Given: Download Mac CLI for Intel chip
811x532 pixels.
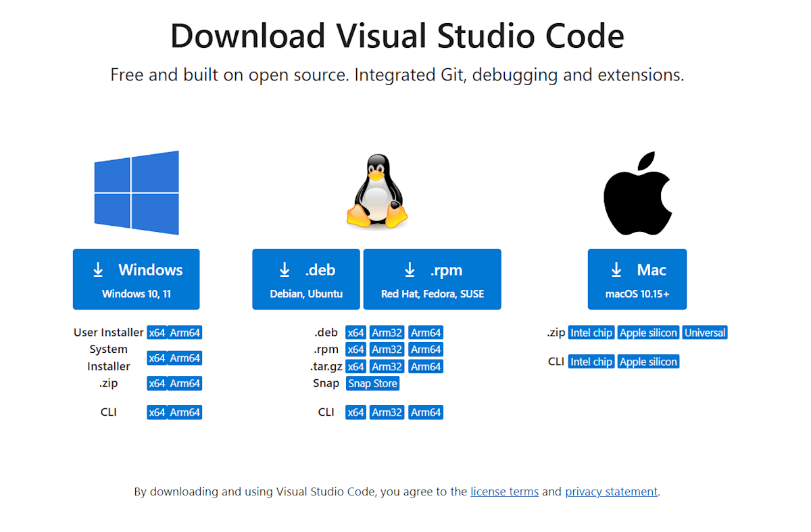Looking at the screenshot, I should click(591, 362).
